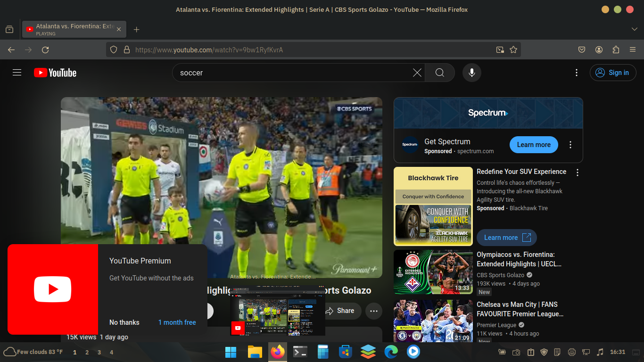Switch to workspace 3
Screen dimensions: 644x362
99,352
